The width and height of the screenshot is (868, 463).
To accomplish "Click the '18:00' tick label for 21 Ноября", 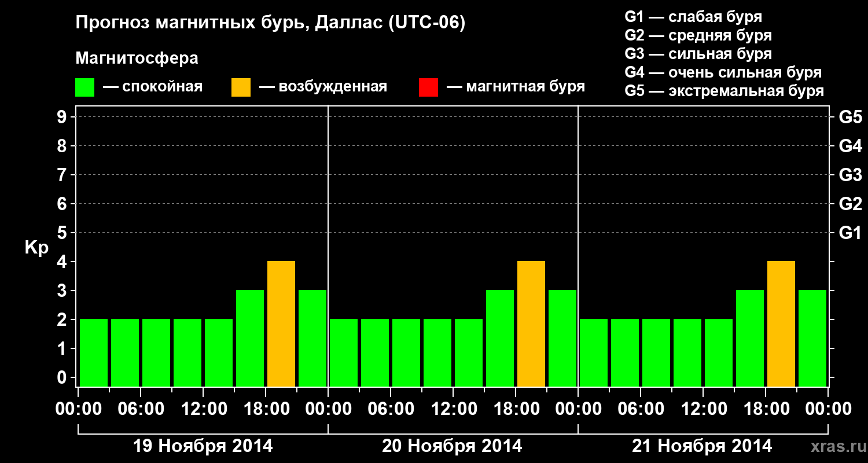I will click(766, 409).
